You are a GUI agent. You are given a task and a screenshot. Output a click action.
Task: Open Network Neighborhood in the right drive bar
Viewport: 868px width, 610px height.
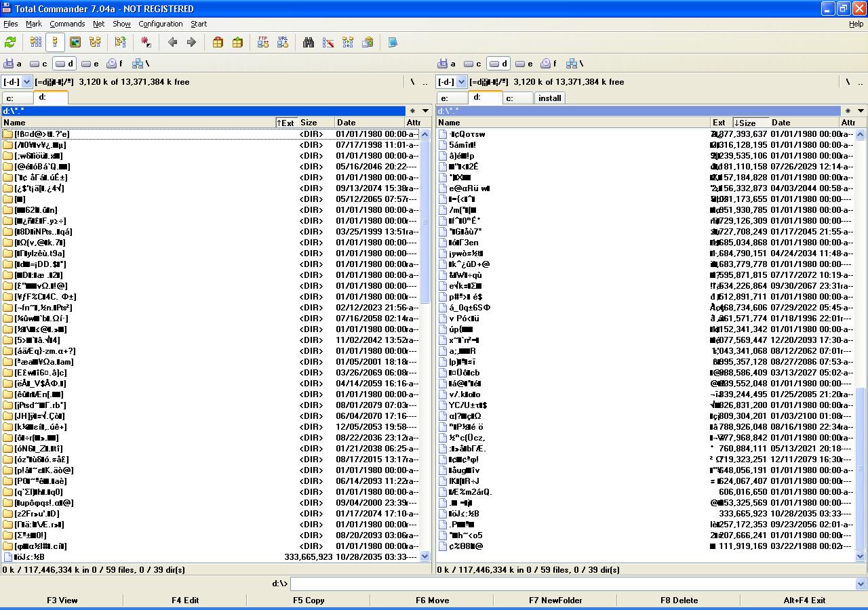(x=575, y=64)
